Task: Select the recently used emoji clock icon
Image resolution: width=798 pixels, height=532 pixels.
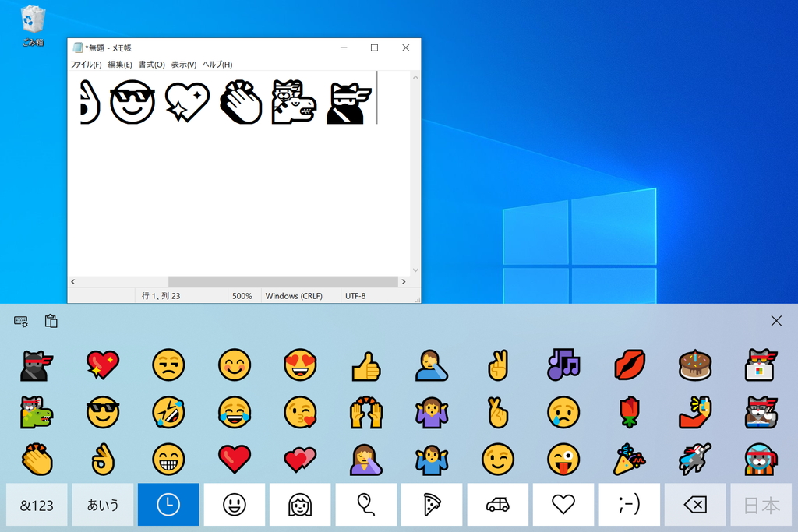Action: [x=168, y=505]
